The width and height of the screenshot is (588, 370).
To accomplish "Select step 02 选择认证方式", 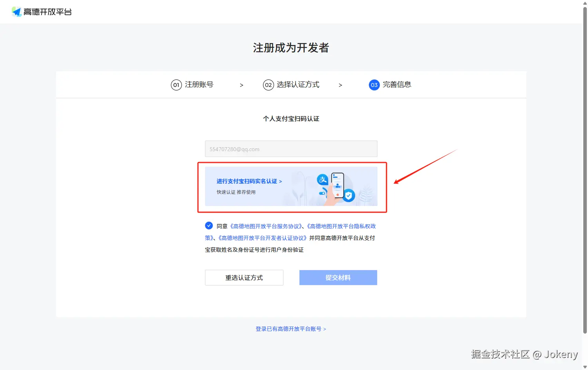I will click(291, 85).
